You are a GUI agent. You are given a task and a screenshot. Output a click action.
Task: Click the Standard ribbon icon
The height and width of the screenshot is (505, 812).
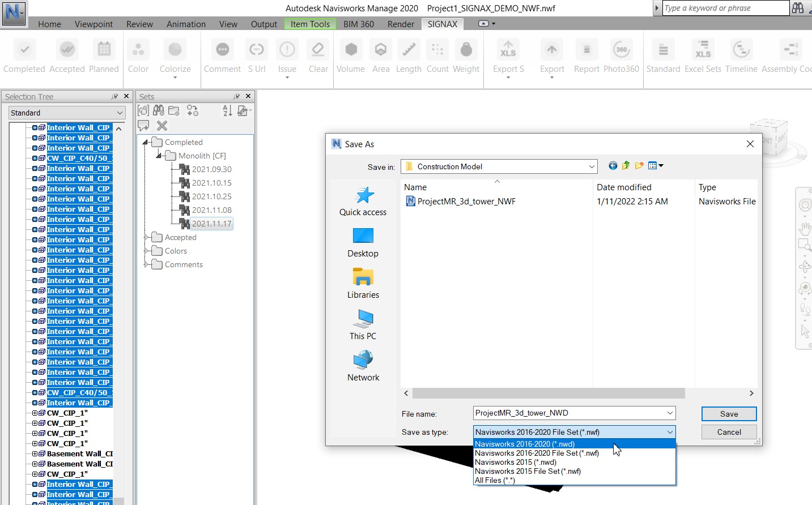[663, 50]
